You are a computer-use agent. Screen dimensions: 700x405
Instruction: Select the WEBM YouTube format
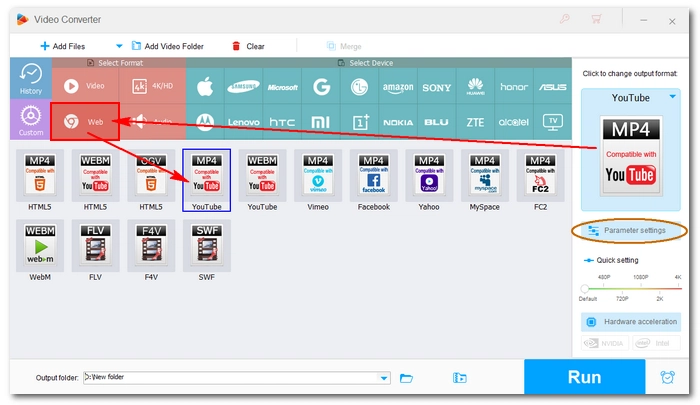[262, 180]
